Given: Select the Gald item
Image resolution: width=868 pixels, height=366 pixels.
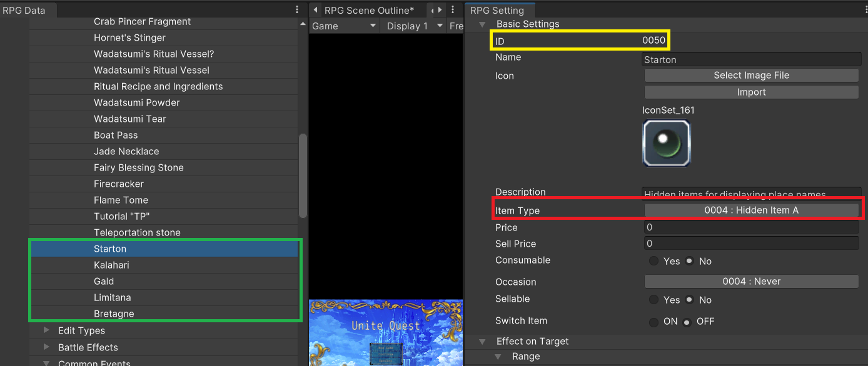Looking at the screenshot, I should (x=164, y=281).
